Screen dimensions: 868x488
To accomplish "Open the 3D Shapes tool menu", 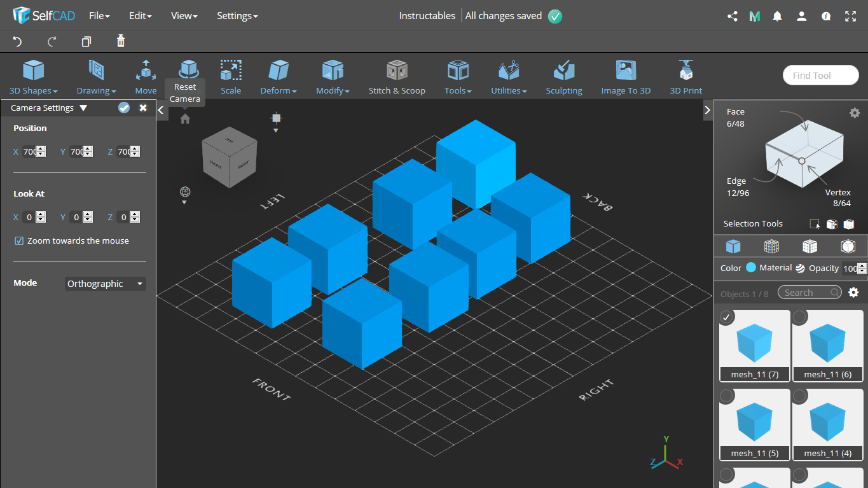I will coord(33,77).
